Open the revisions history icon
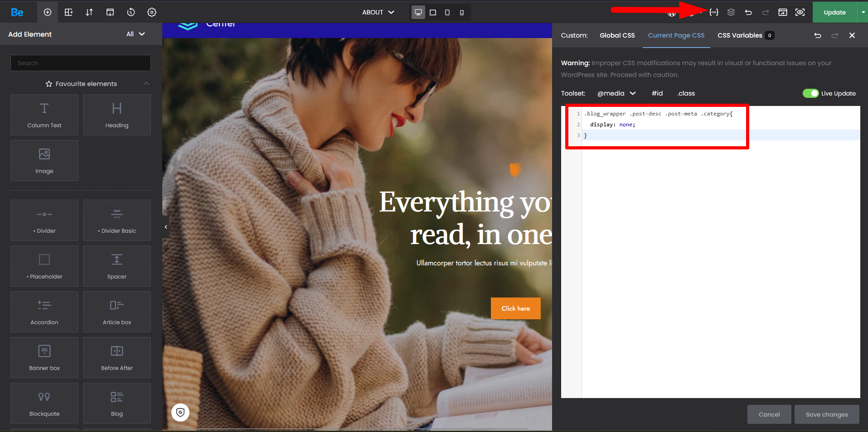868x432 pixels. pyautogui.click(x=131, y=12)
